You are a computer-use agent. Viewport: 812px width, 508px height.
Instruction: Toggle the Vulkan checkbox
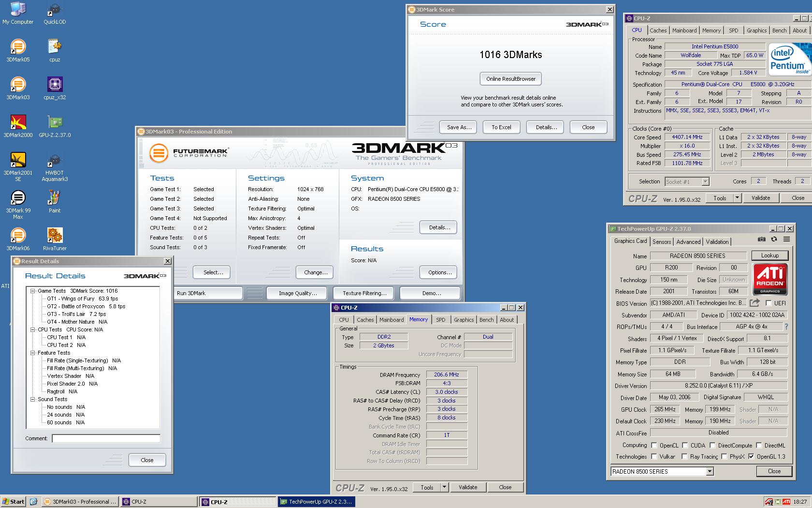click(654, 456)
